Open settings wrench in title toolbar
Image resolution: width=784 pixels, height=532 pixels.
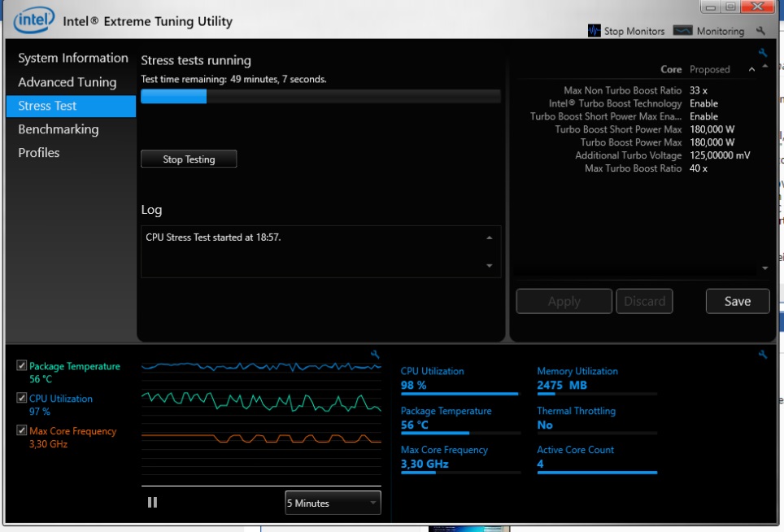click(760, 31)
